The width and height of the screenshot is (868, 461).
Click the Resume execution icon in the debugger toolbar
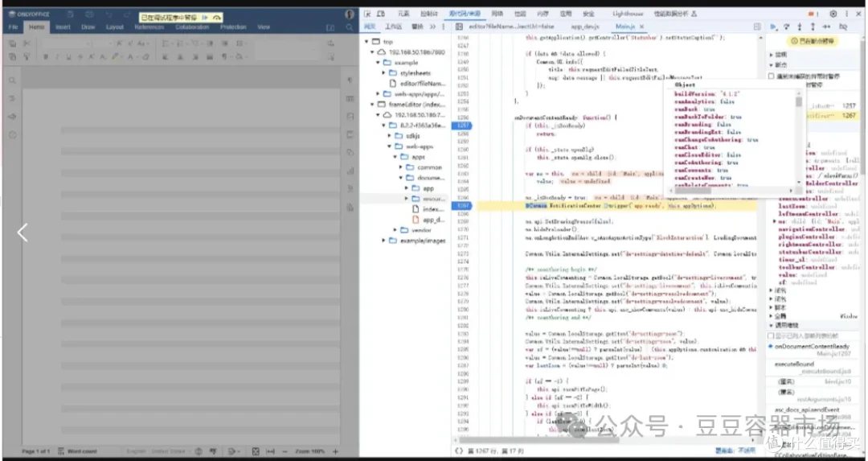[773, 27]
